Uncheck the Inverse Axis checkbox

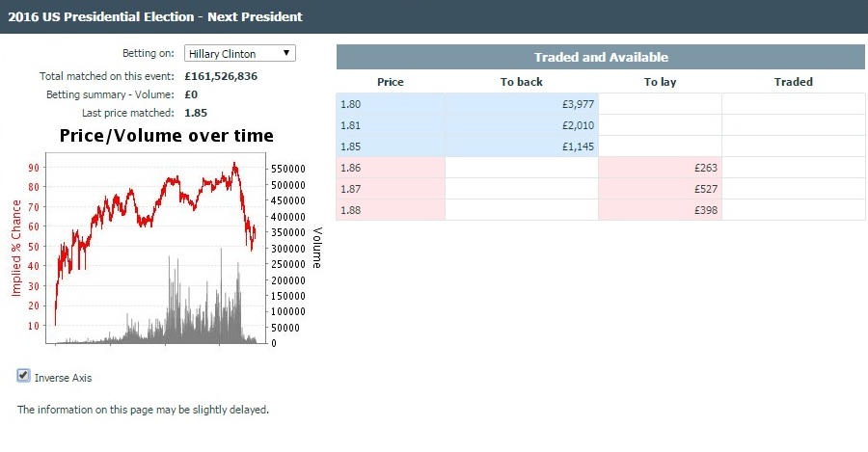click(23, 376)
